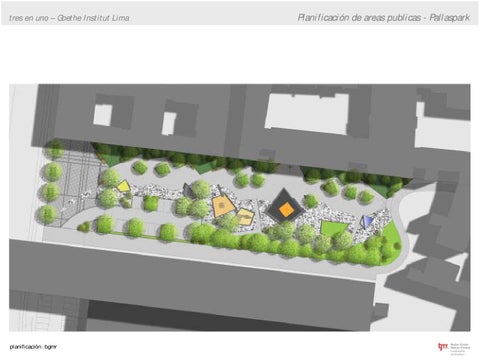Click the 'Planificación de areas publicas - Pallaspark' title

pos(384,18)
